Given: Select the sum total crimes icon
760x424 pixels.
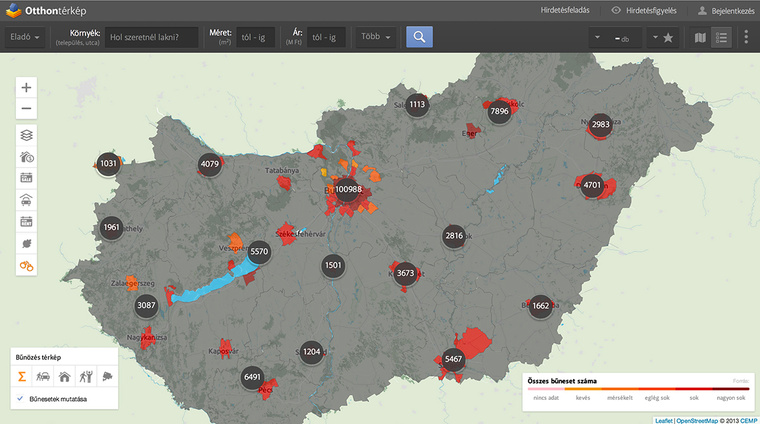Looking at the screenshot, I should pos(22,377).
